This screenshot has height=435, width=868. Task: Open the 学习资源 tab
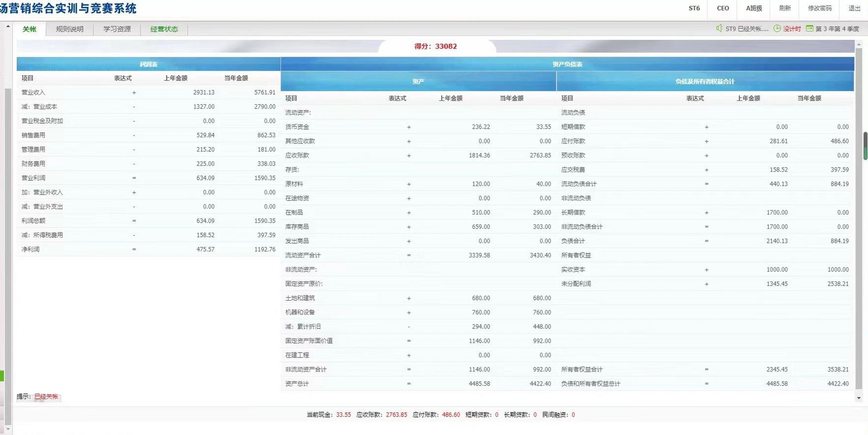coord(117,29)
